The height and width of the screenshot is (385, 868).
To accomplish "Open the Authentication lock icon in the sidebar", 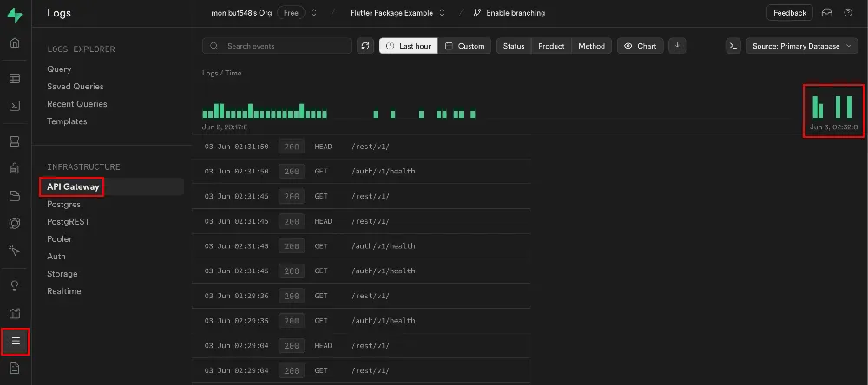I will point(15,169).
